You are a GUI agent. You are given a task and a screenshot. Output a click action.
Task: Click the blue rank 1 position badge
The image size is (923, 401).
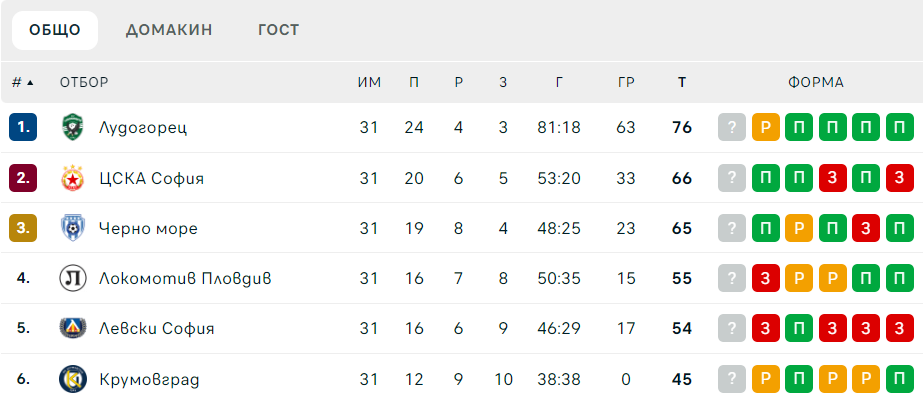click(23, 127)
